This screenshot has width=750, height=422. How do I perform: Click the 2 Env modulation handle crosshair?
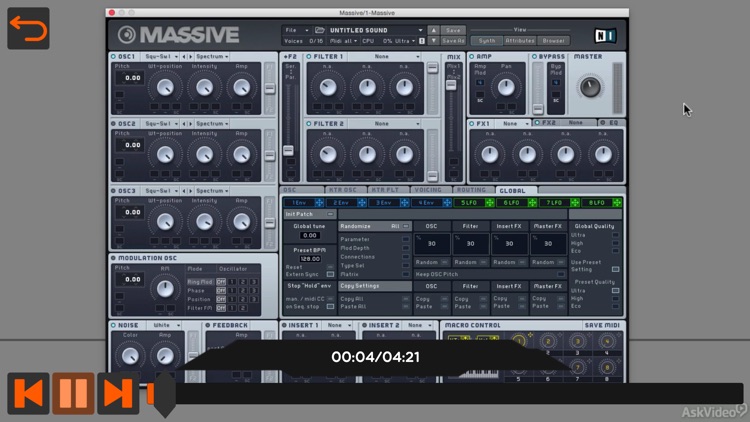click(362, 203)
